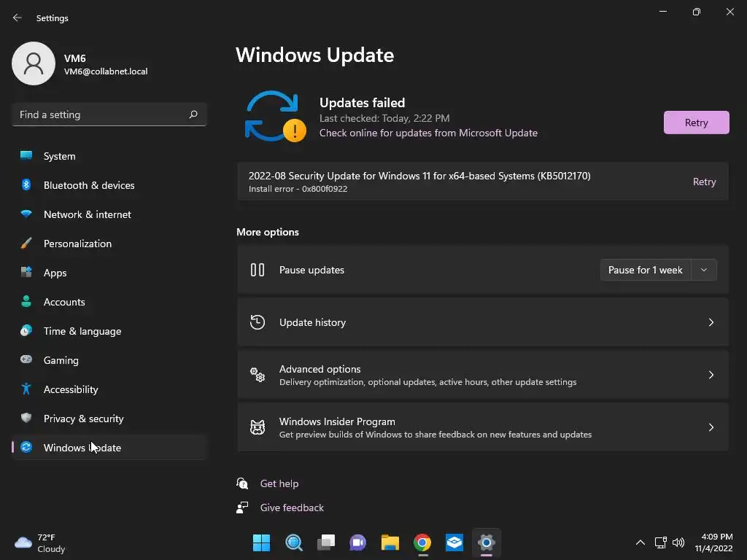Open Google Chrome from taskbar

pyautogui.click(x=422, y=542)
